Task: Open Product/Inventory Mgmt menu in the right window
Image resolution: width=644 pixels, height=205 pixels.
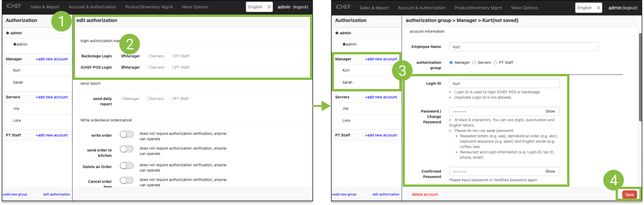Action: pos(478,8)
